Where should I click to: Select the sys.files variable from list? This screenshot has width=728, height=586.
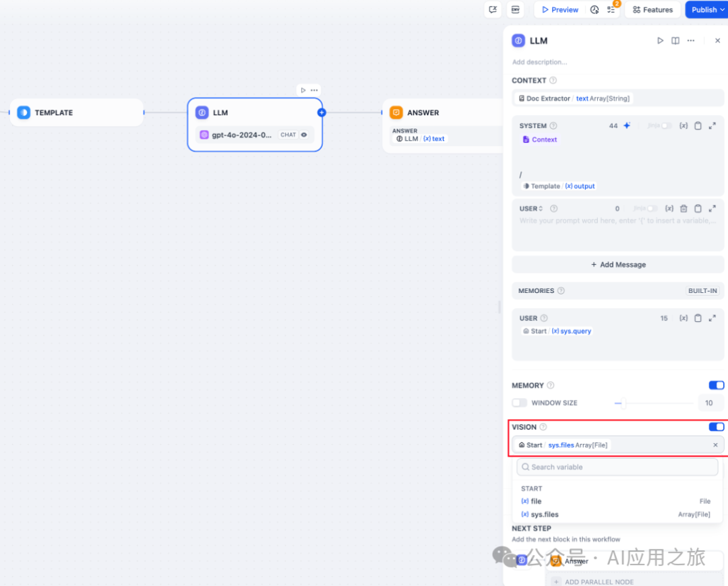(545, 515)
